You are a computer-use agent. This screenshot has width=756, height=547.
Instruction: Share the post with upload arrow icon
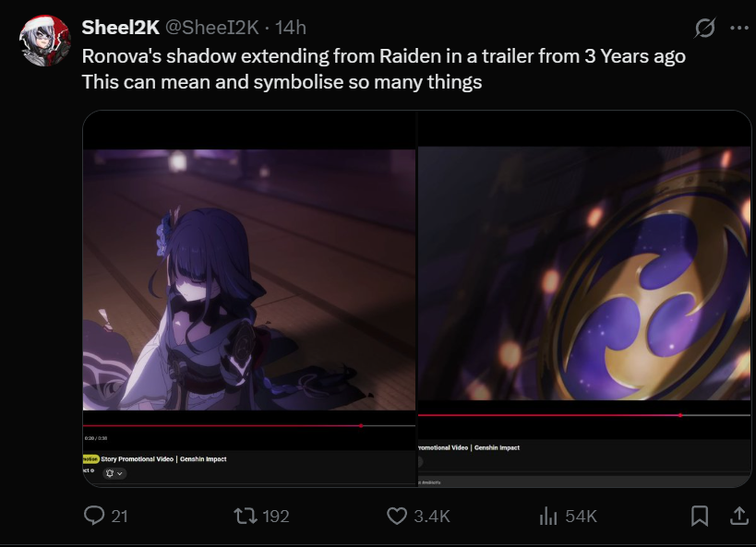coord(738,516)
